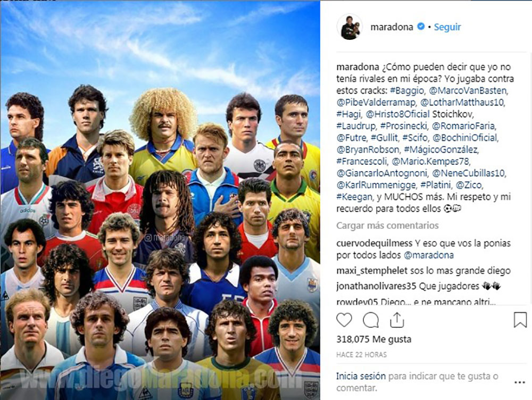Screen dimensions: 532x400
Task: Follow the account via Seguir
Action: 447,27
